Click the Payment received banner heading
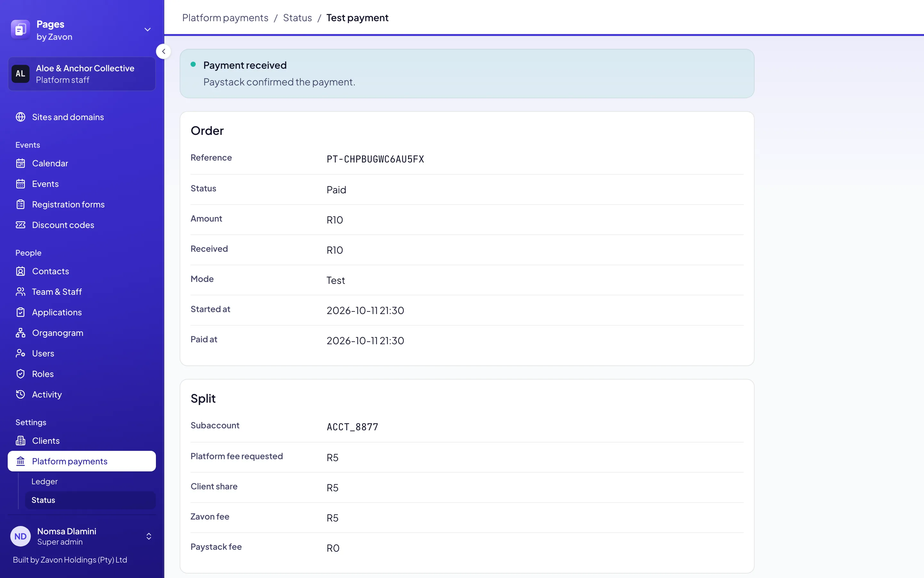924x578 pixels. (245, 66)
